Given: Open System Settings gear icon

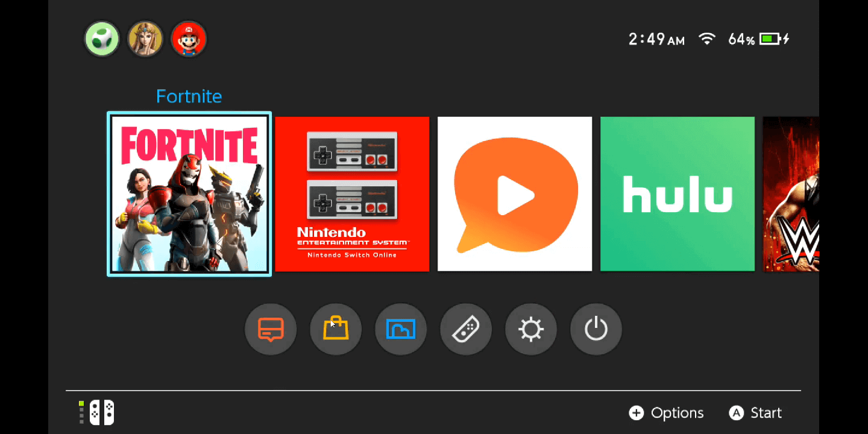Looking at the screenshot, I should pos(531,329).
